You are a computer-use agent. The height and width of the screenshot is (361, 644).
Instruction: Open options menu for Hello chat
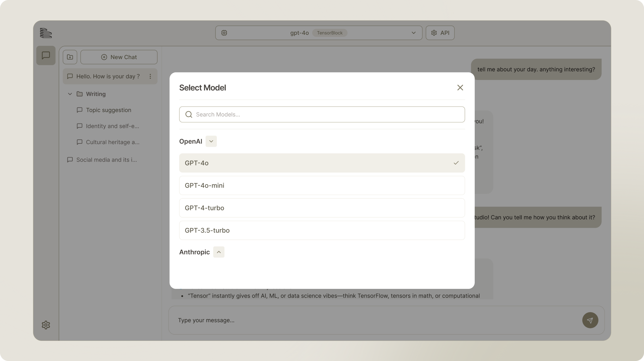tap(150, 76)
